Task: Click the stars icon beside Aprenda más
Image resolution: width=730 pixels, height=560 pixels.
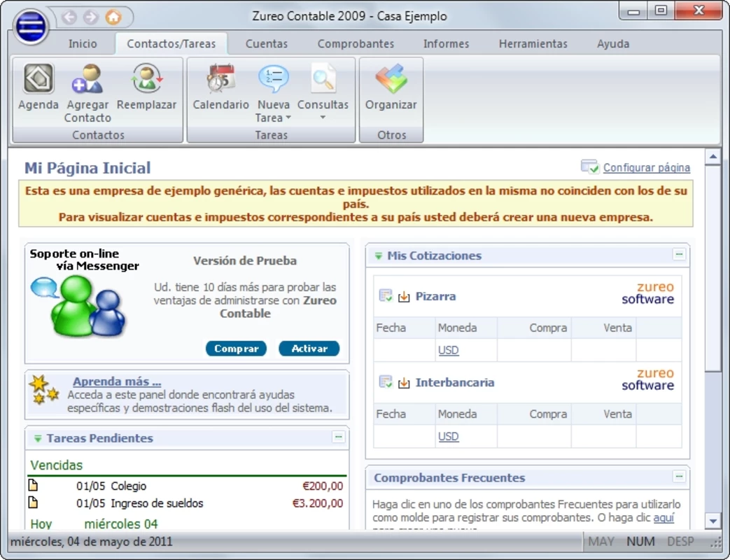Action: [44, 389]
